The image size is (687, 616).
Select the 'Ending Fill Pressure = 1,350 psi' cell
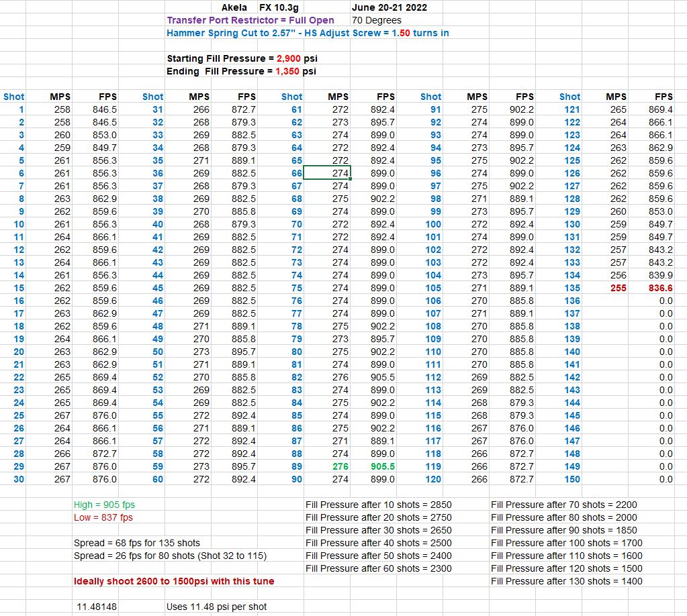(241, 71)
